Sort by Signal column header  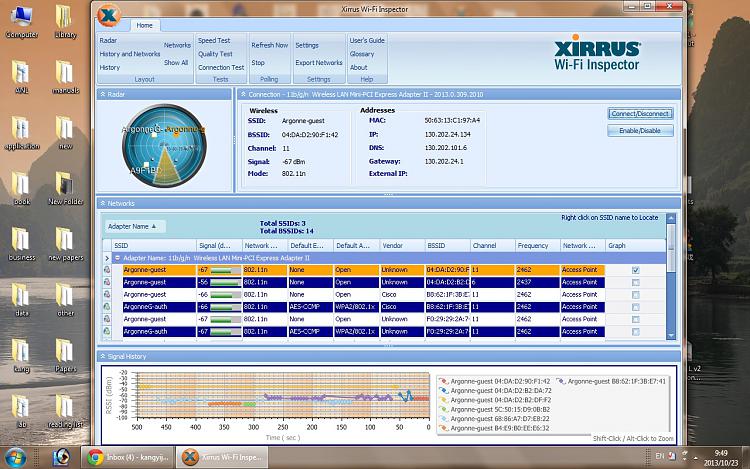(x=219, y=245)
